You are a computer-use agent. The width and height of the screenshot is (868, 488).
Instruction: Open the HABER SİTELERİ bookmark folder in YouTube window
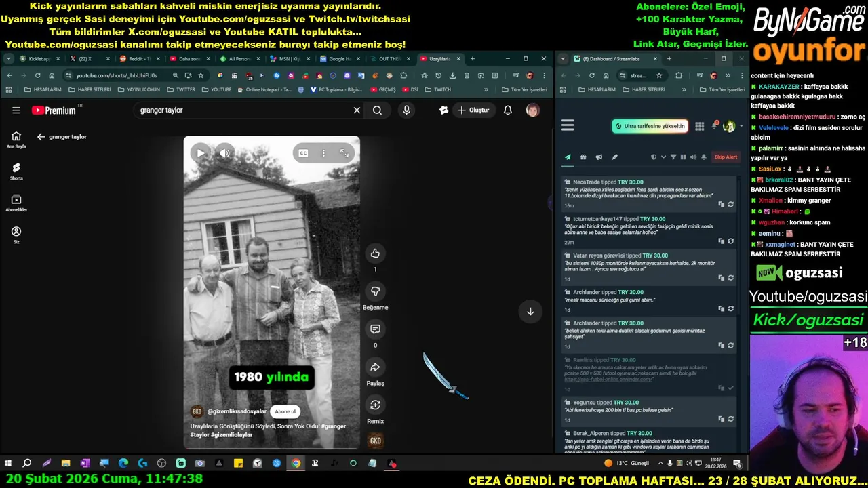pos(90,89)
